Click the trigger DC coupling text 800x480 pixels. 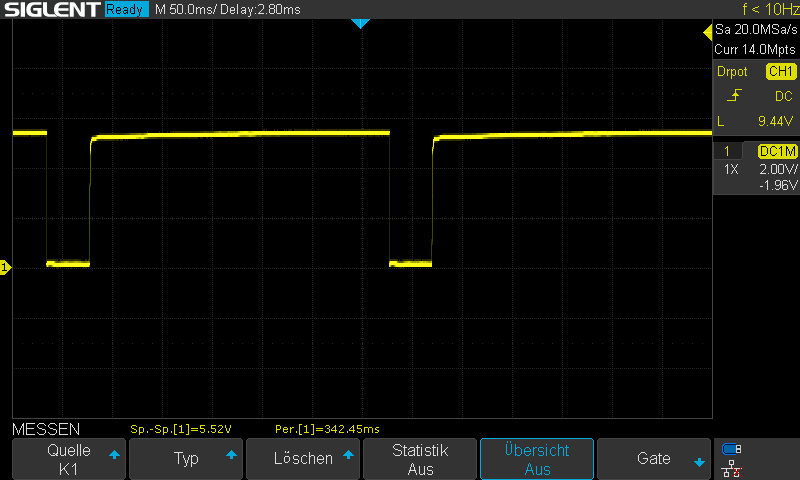point(784,96)
